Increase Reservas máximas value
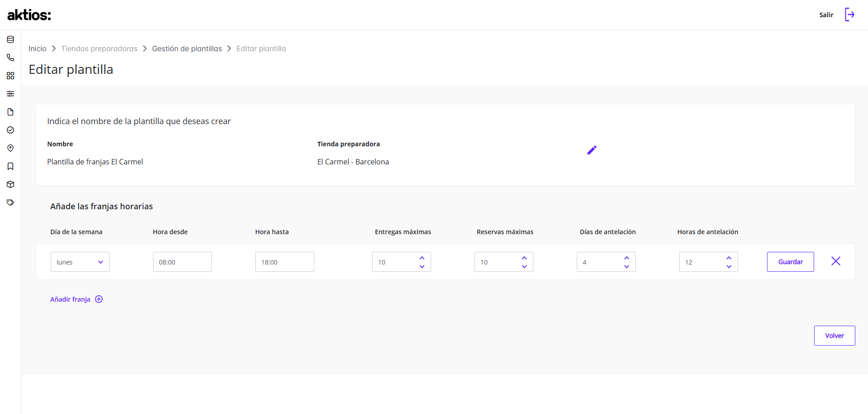This screenshot has height=414, width=868. point(524,258)
